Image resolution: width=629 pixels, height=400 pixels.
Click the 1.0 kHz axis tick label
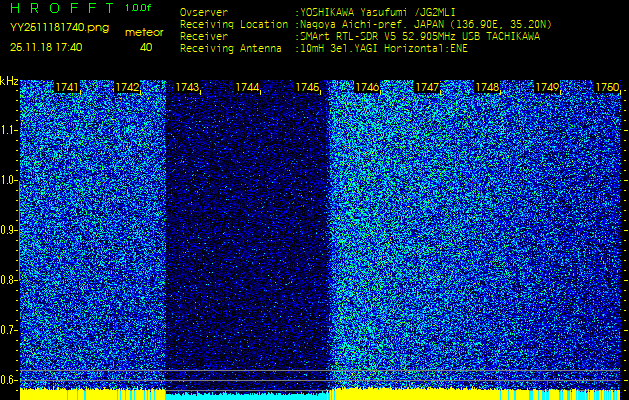click(9, 181)
